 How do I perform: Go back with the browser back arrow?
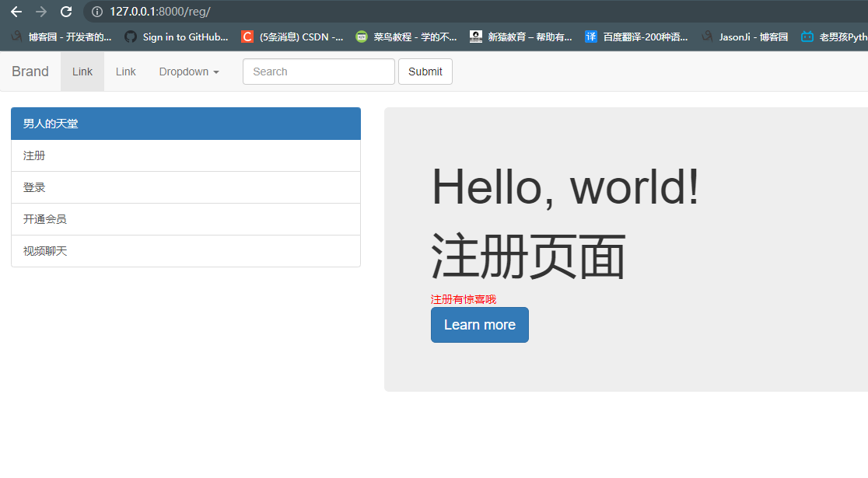tap(16, 12)
